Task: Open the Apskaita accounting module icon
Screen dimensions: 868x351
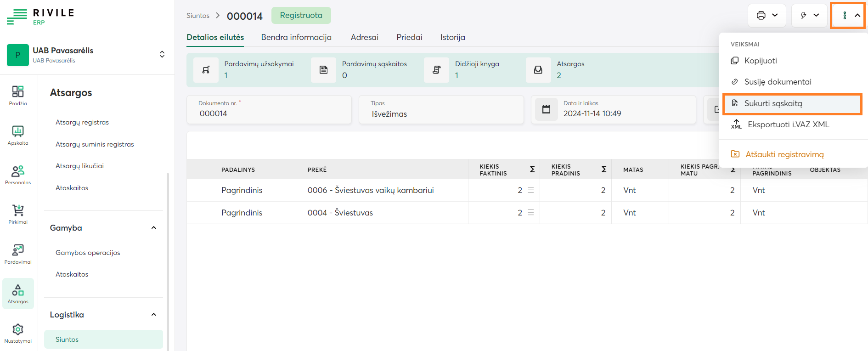Action: coord(17,135)
